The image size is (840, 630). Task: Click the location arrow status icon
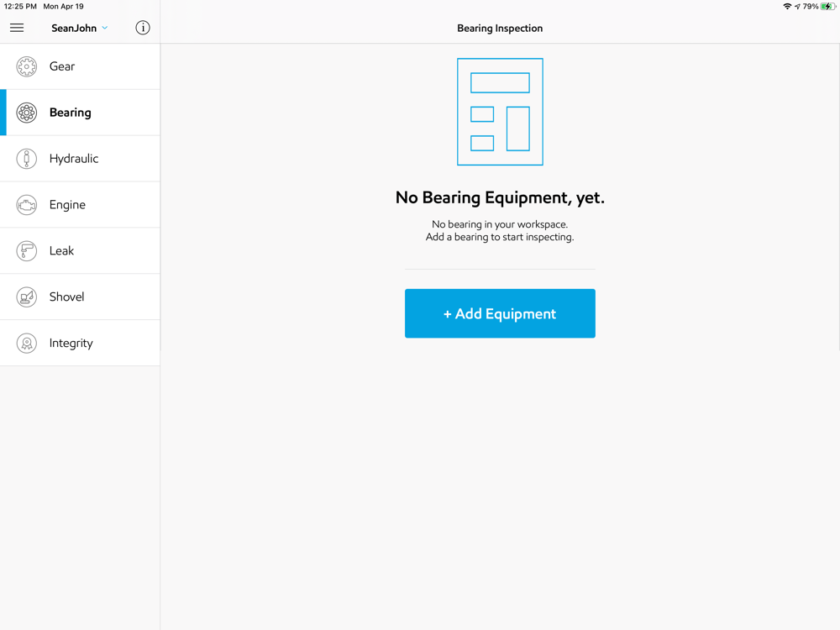click(x=797, y=7)
